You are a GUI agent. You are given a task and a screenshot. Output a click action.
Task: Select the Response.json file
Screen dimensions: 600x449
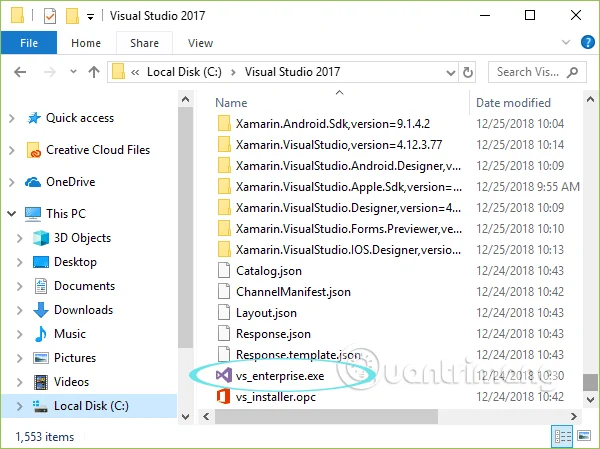click(273, 334)
